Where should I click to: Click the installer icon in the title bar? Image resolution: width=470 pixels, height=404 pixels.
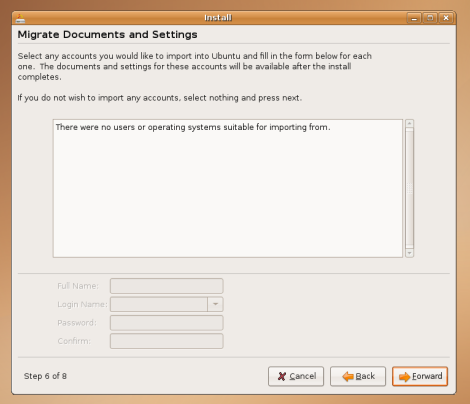tap(20, 18)
